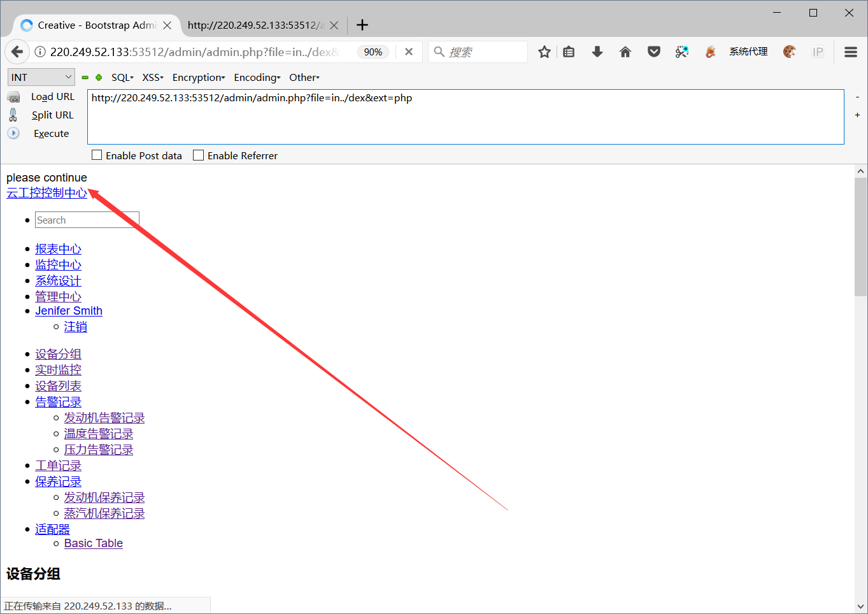The image size is (868, 614).
Task: Open the SQL dropdown menu
Action: [x=122, y=77]
